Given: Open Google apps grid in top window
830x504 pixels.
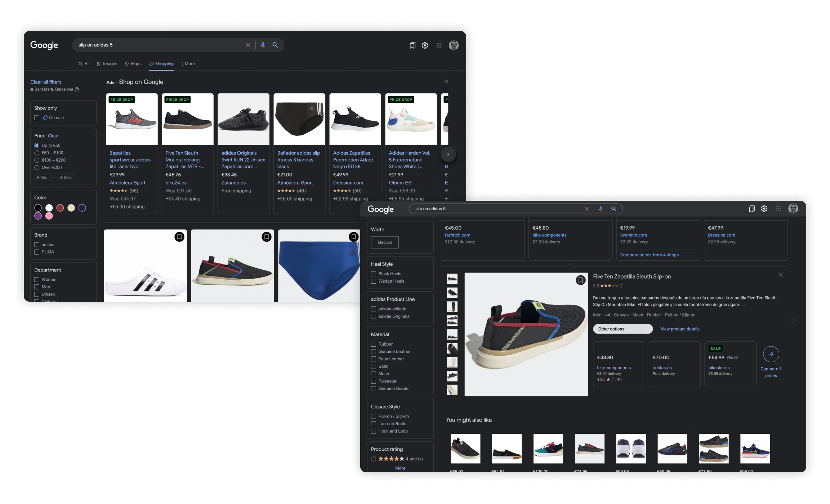Looking at the screenshot, I should coord(439,45).
